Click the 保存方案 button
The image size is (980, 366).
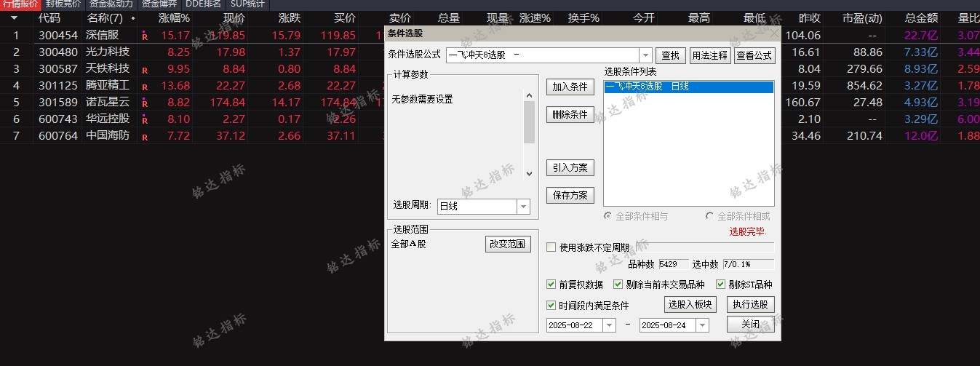click(x=570, y=195)
